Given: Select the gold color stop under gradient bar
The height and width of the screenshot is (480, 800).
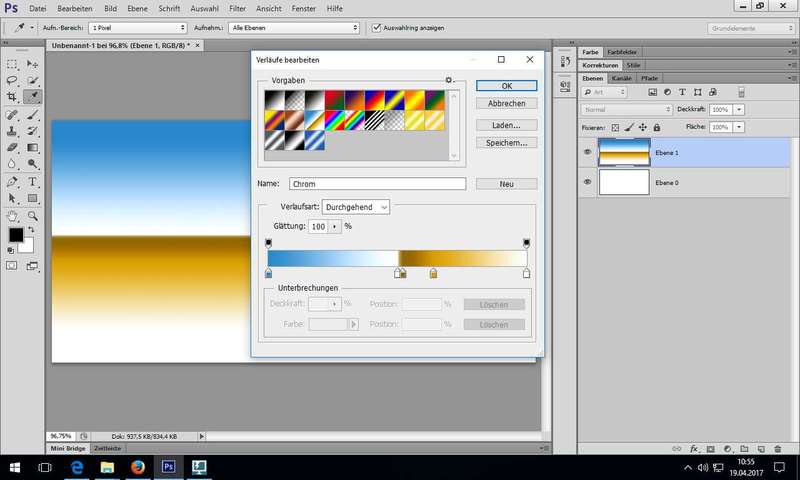Looking at the screenshot, I should coord(433,273).
